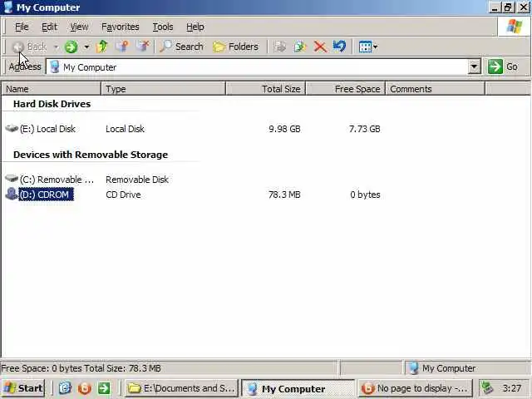The image size is (532, 399).
Task: Click the Removable Disk type cell
Action: 137,180
